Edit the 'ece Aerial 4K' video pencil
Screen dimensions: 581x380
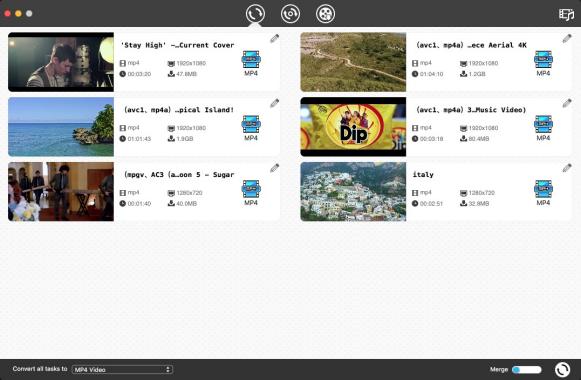[567, 39]
